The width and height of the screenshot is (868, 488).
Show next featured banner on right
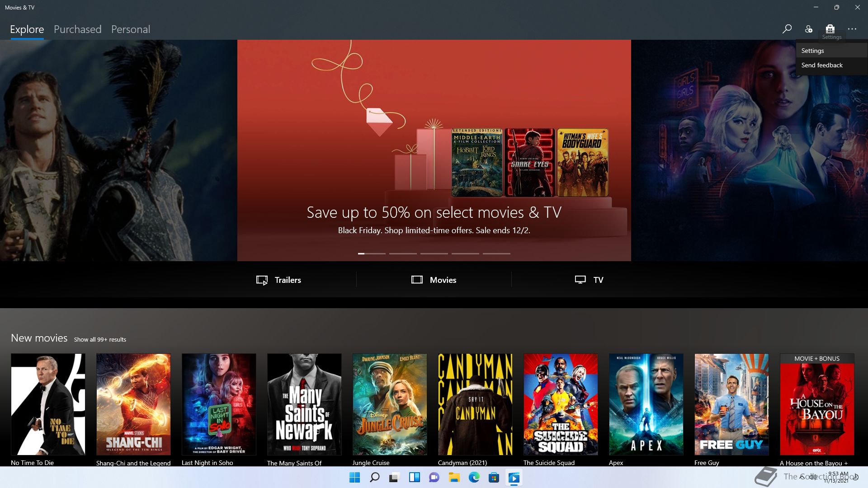click(750, 150)
